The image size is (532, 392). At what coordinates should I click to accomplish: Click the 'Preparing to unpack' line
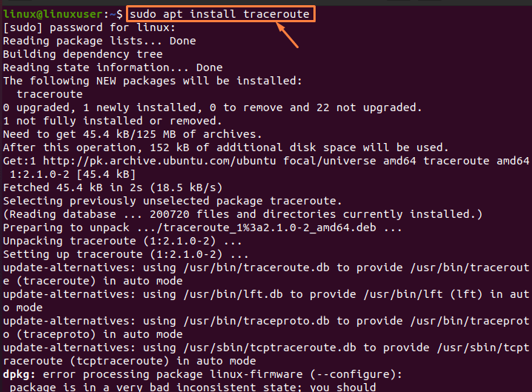pyautogui.click(x=202, y=227)
